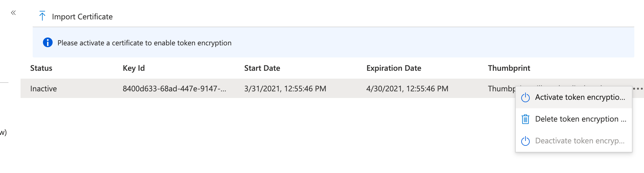The height and width of the screenshot is (173, 644).
Task: Click the activate certificate info message
Action: coord(144,43)
